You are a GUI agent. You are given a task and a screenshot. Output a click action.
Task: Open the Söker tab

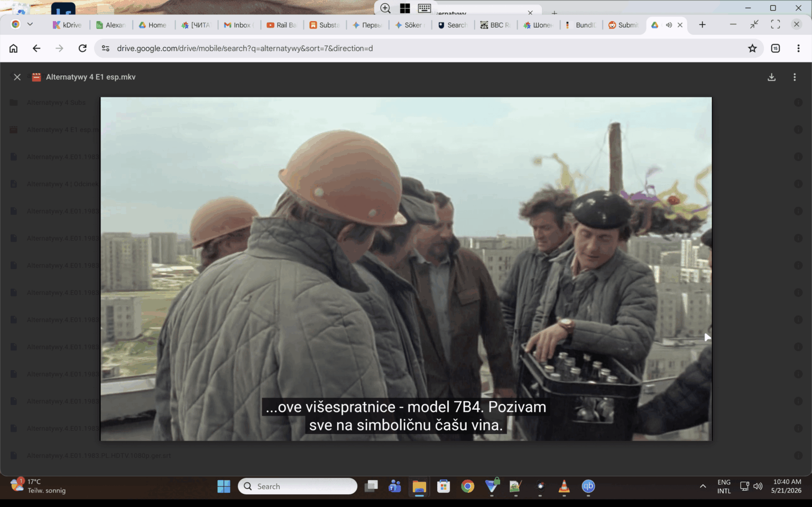[410, 25]
